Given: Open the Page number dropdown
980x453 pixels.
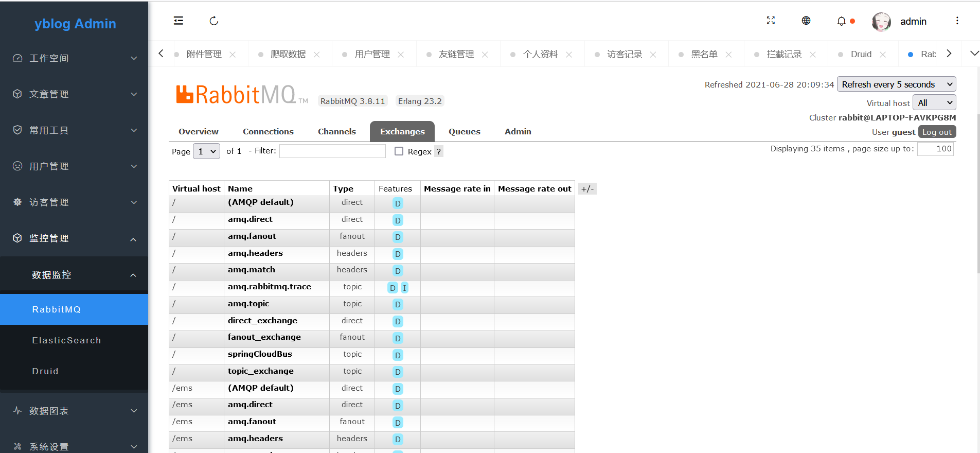Looking at the screenshot, I should tap(207, 151).
